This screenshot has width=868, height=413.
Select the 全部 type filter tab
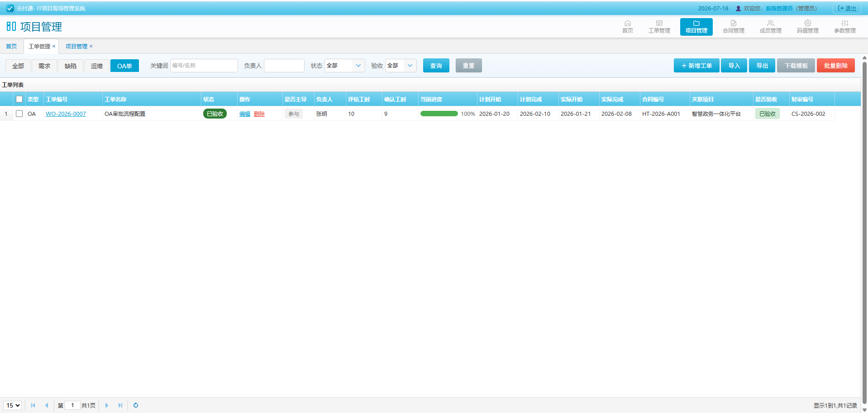(x=18, y=66)
